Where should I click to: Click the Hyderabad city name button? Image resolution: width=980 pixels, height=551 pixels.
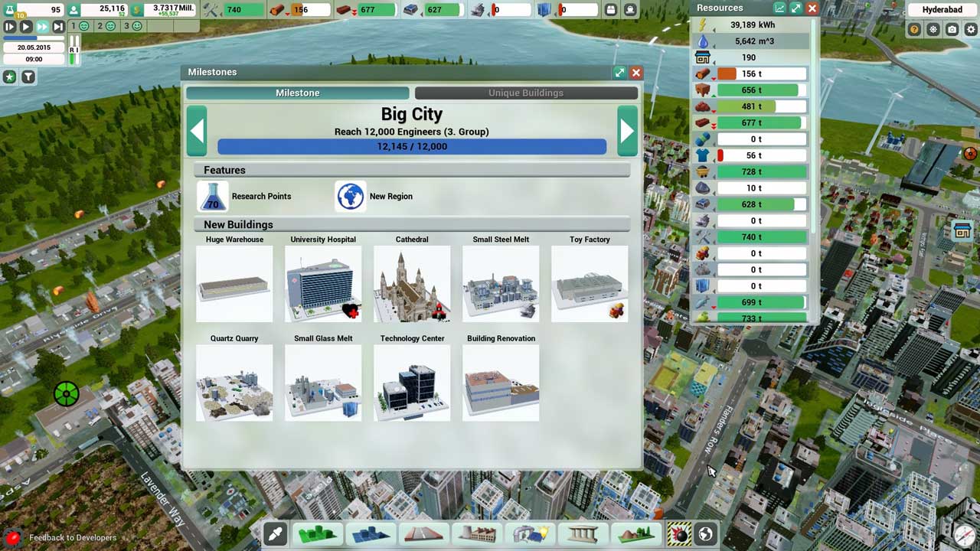pyautogui.click(x=942, y=10)
